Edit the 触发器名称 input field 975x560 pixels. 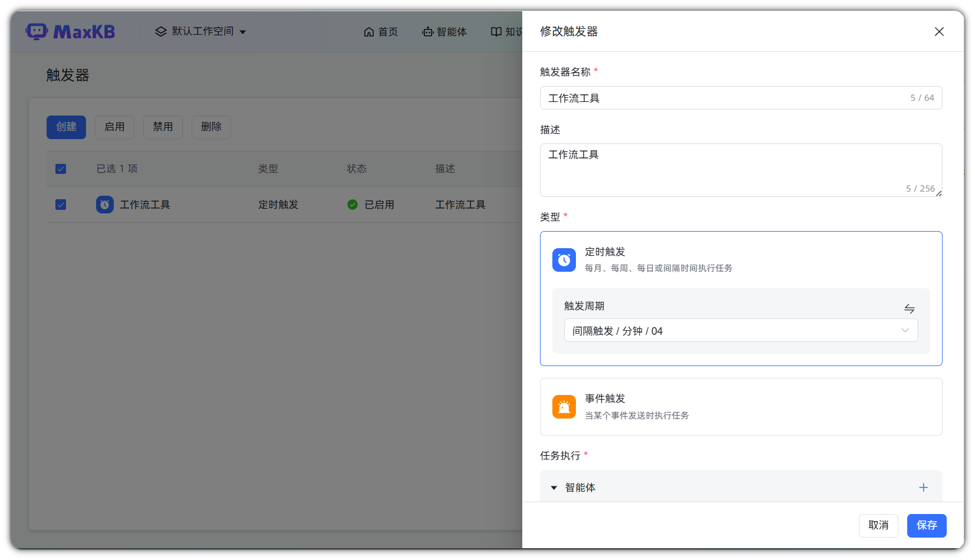(741, 98)
